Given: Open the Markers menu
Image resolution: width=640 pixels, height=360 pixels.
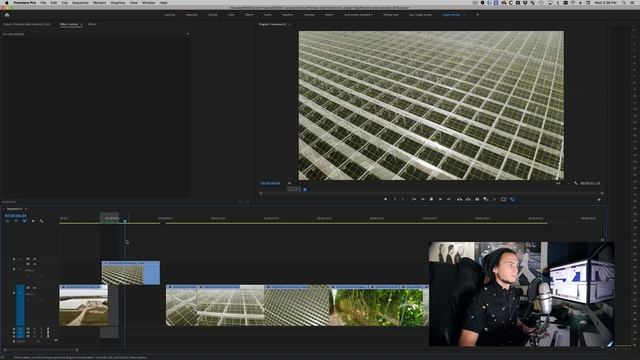Looking at the screenshot, I should (x=99, y=2).
